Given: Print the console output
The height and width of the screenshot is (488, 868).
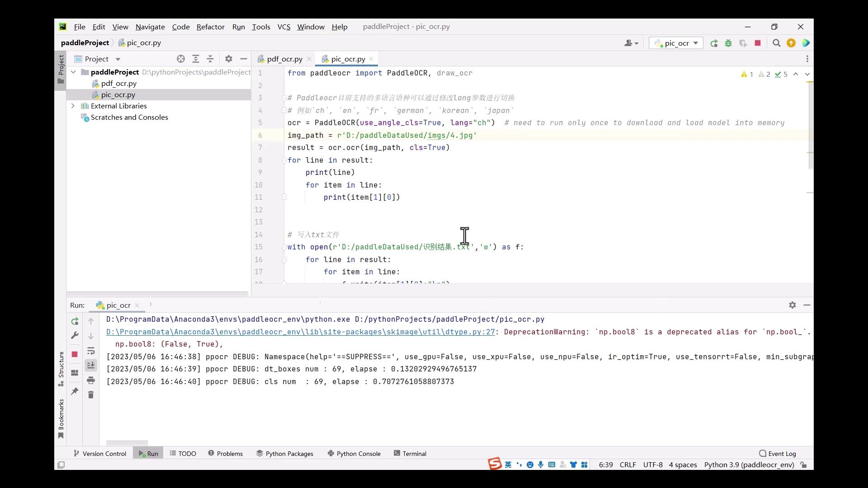Looking at the screenshot, I should (x=91, y=380).
